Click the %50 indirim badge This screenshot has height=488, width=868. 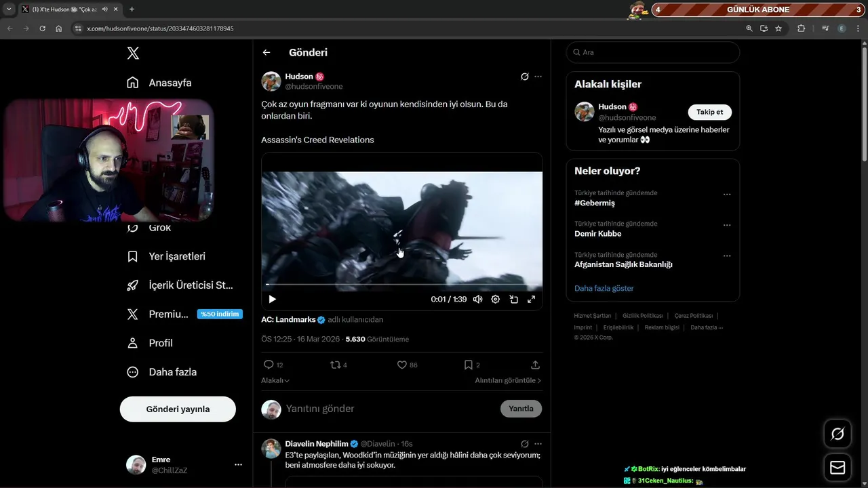point(220,314)
